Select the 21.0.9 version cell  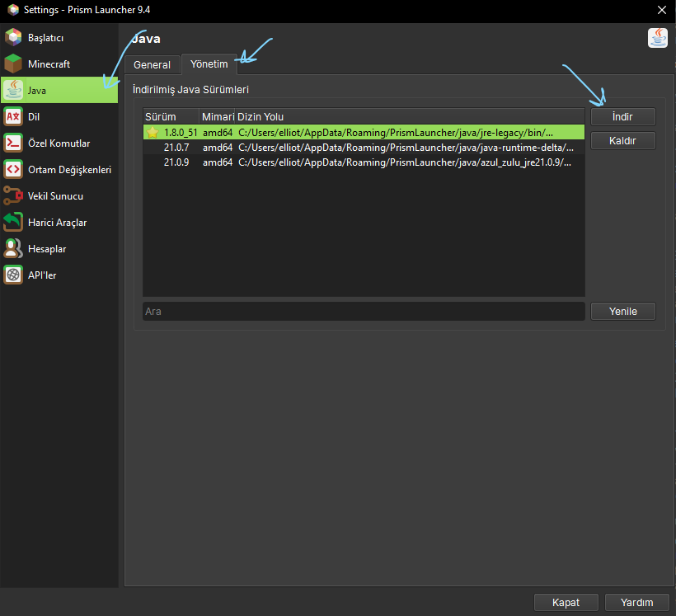click(176, 162)
